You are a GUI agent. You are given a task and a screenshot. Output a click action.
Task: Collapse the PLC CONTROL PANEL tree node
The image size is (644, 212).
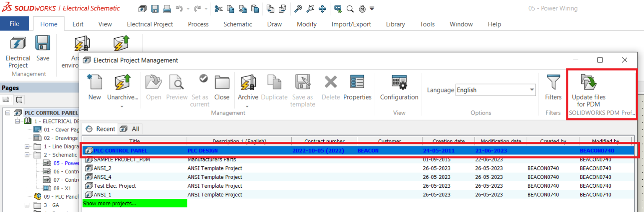click(8, 113)
